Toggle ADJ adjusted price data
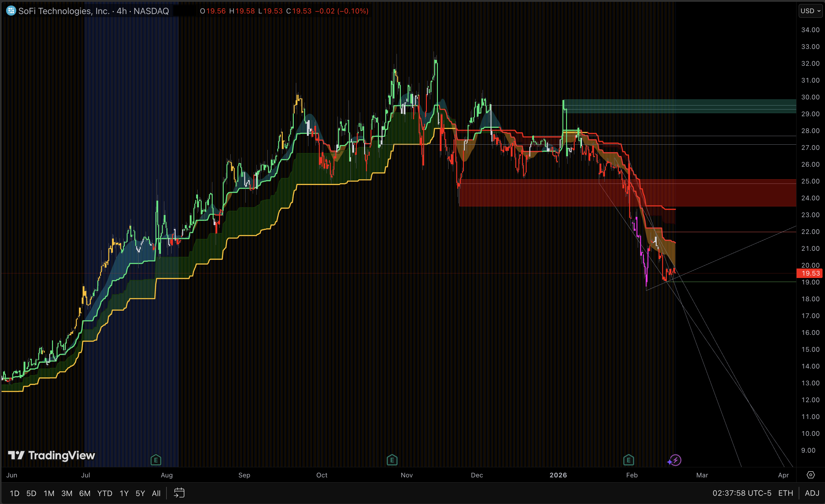Viewport: 825px width, 504px height. click(x=812, y=493)
